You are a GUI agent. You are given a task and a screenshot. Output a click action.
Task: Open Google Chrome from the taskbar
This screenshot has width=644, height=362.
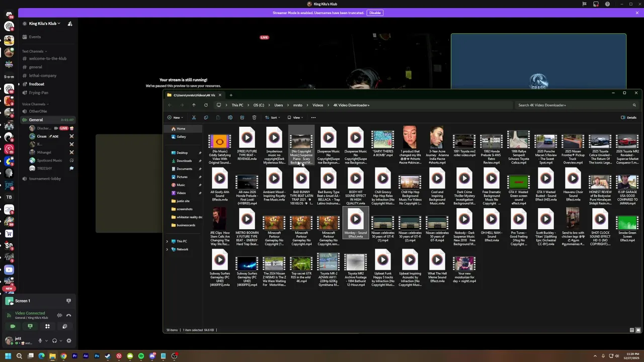click(63, 356)
